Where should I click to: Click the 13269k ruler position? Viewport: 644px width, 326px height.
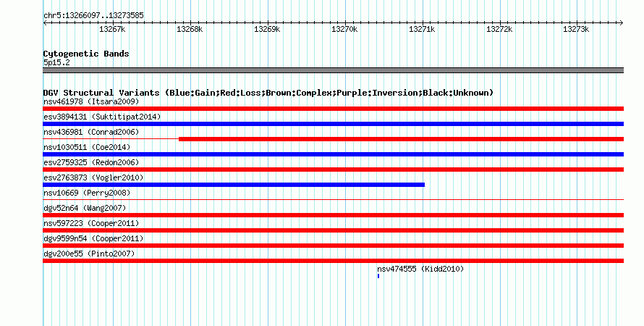coord(267,29)
